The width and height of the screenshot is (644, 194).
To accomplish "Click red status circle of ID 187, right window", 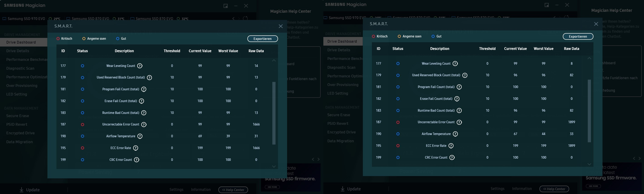I will [x=398, y=122].
